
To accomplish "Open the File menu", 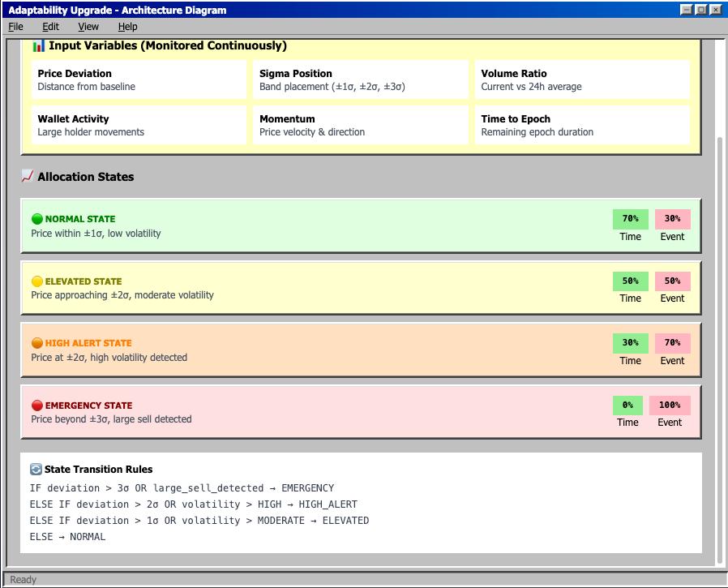I will click(15, 27).
